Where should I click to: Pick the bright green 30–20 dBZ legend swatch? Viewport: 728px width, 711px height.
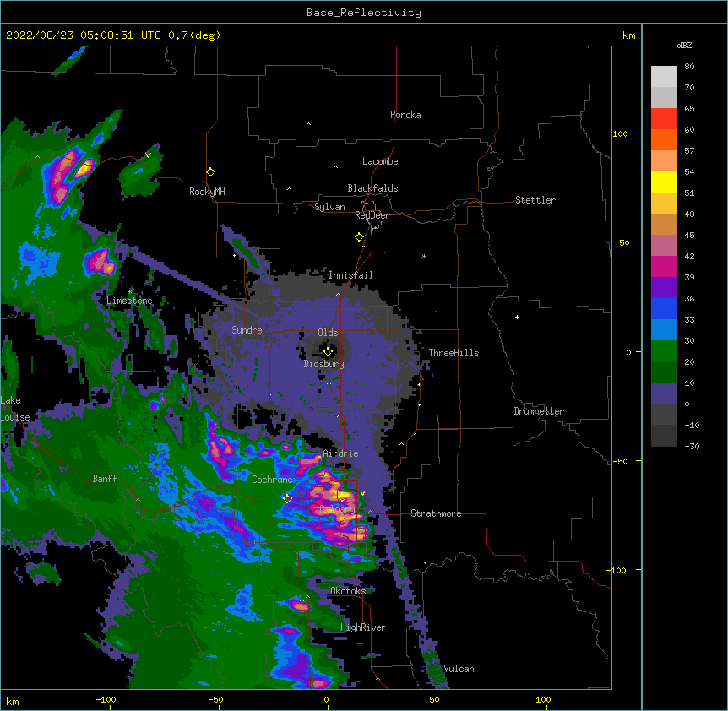664,351
